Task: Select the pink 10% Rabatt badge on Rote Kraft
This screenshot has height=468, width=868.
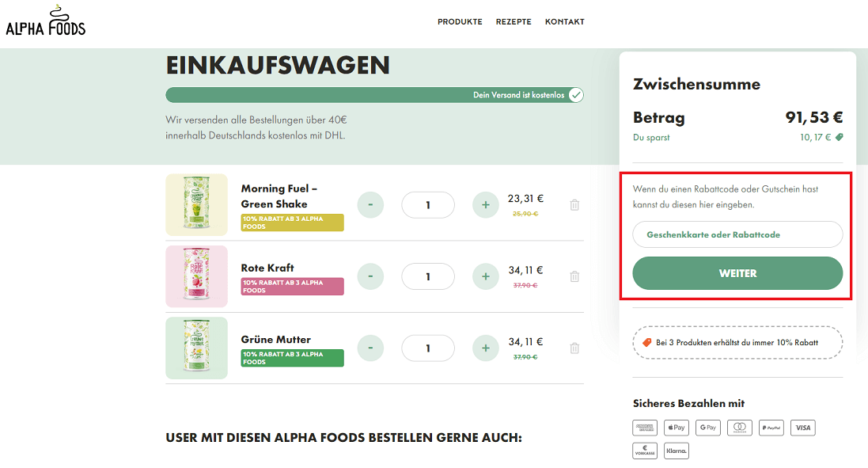Action: (x=292, y=287)
